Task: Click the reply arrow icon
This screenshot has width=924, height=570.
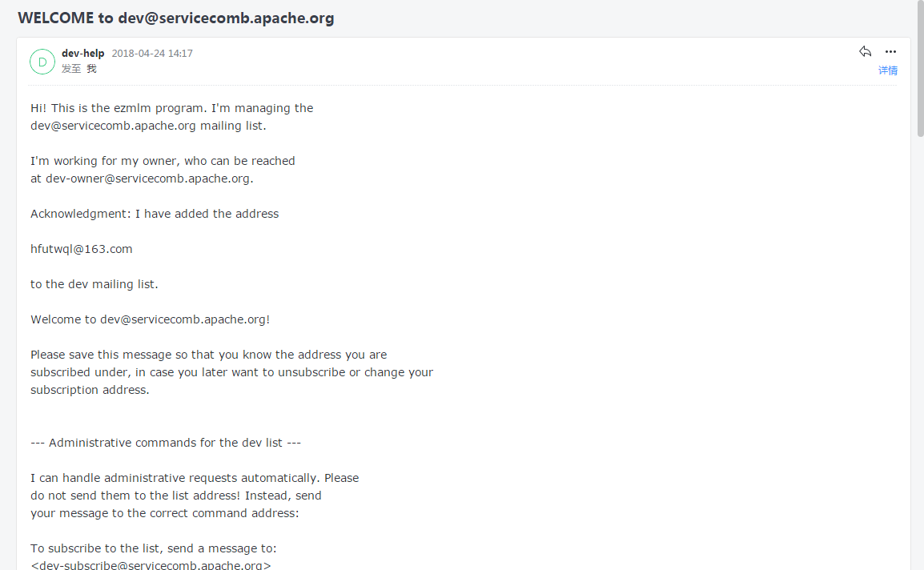Action: 865,52
